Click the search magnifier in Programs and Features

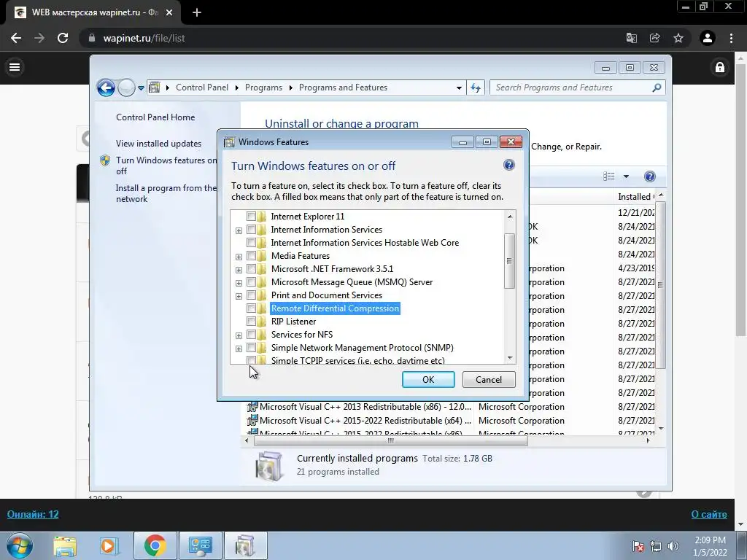[x=657, y=87]
